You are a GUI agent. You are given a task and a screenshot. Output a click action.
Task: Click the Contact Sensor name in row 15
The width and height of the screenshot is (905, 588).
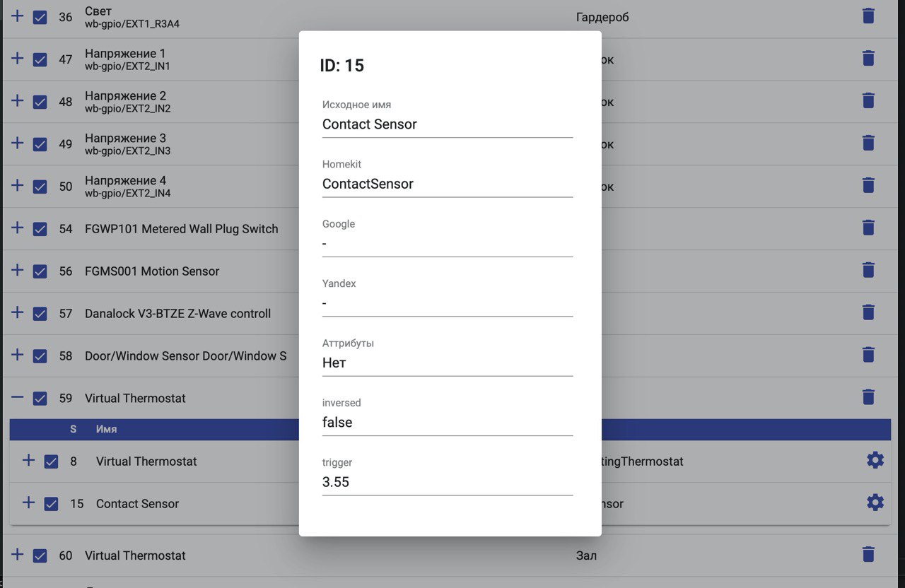click(x=137, y=504)
